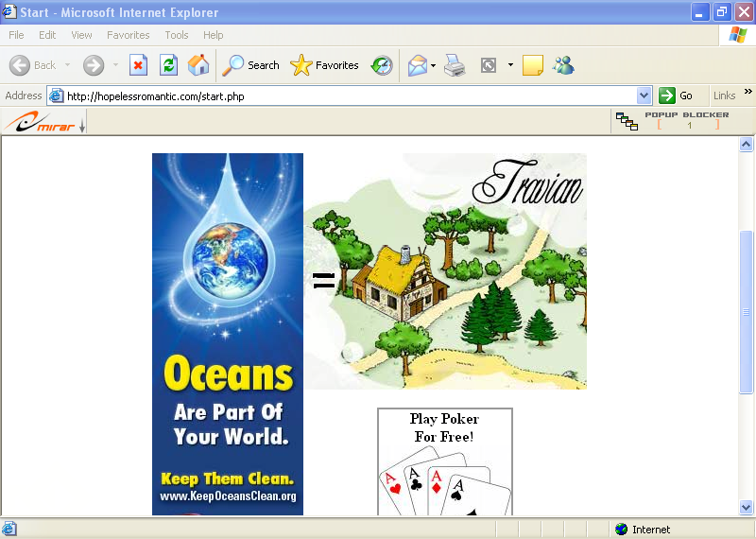Open the Search pane
Screen dimensions: 756x539
click(250, 65)
